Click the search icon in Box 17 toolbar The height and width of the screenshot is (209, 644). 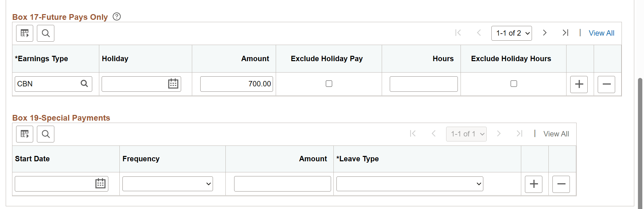(x=46, y=33)
